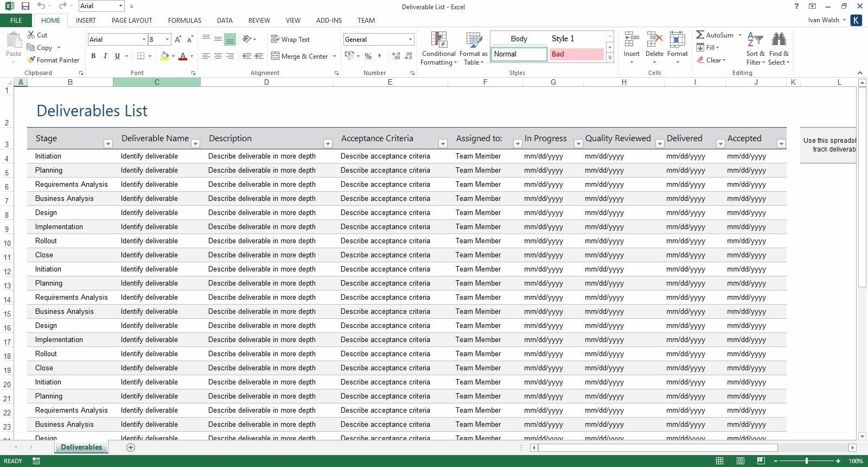Screen dimensions: 868x467
Task: Click the Copy icon
Action: [31, 47]
